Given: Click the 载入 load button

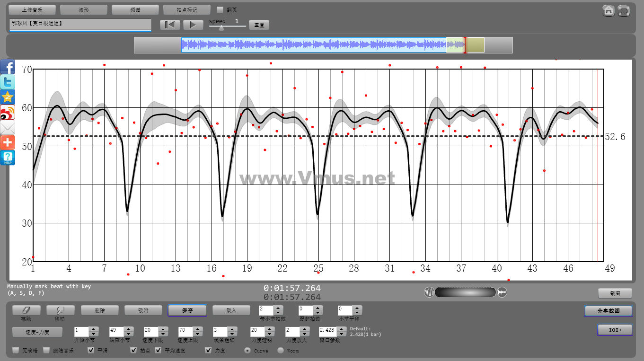Looking at the screenshot, I should point(231,310).
